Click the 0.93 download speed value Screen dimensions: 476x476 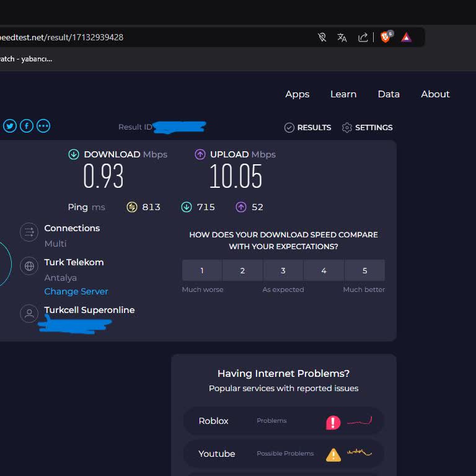(x=104, y=176)
